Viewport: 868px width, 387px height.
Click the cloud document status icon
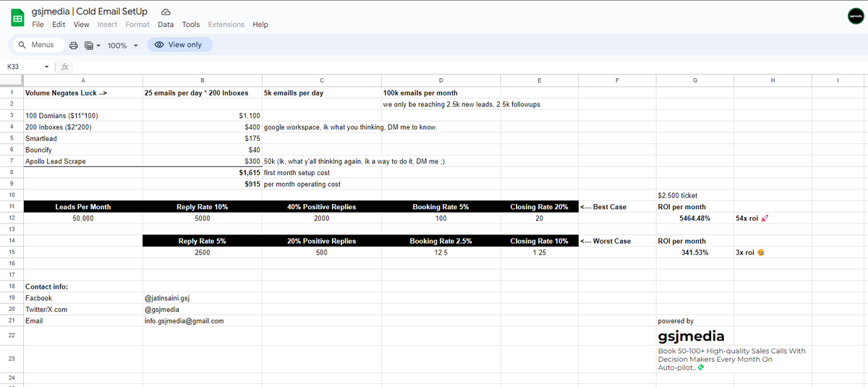165,12
